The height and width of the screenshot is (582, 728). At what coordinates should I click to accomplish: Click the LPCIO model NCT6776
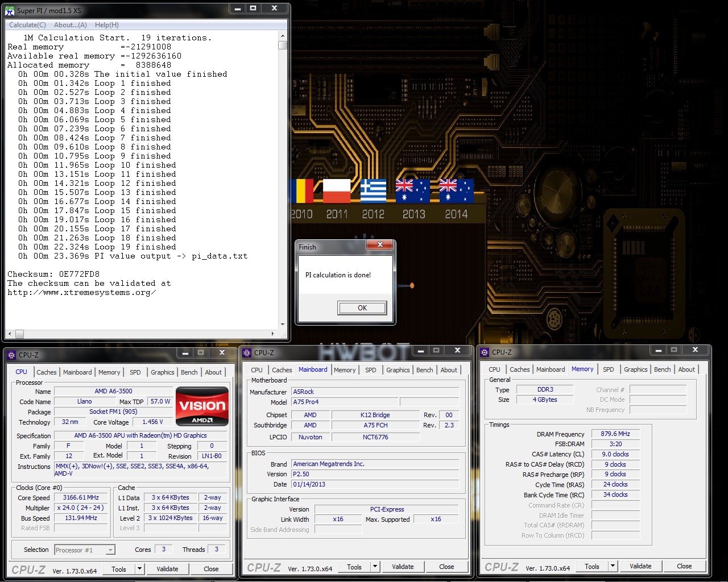375,437
